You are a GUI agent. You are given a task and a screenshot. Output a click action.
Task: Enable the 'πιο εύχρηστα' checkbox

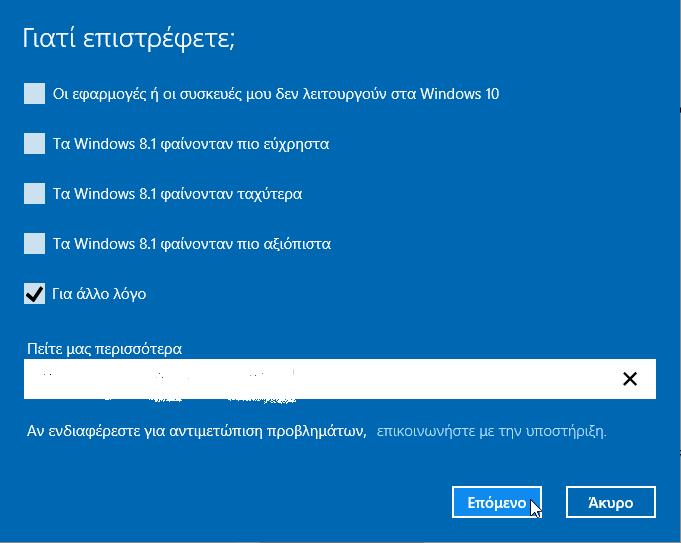pos(35,144)
